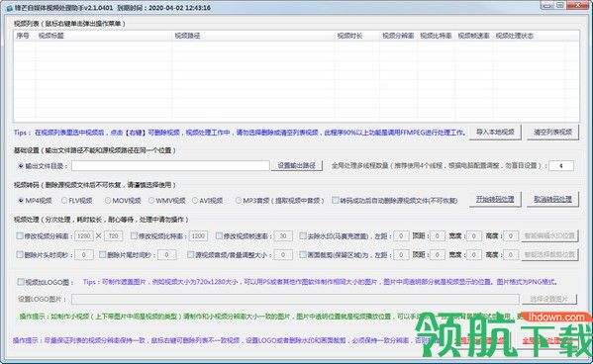Click the crop region 左距 value field
This screenshot has height=364, width=593.
click(x=401, y=255)
